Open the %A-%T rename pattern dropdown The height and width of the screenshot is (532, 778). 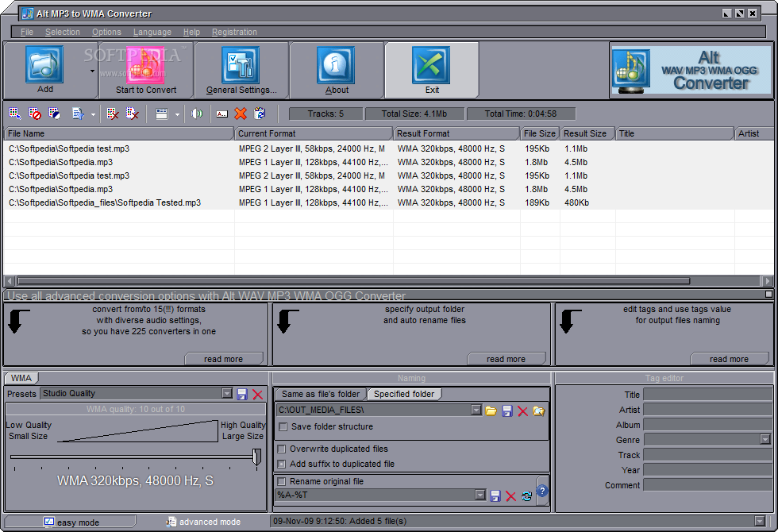click(x=480, y=495)
